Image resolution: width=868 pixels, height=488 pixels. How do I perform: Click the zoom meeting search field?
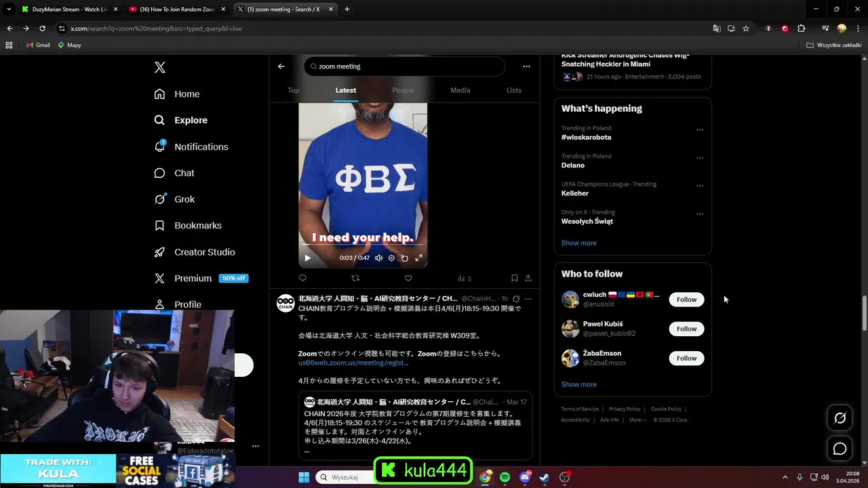[405, 66]
